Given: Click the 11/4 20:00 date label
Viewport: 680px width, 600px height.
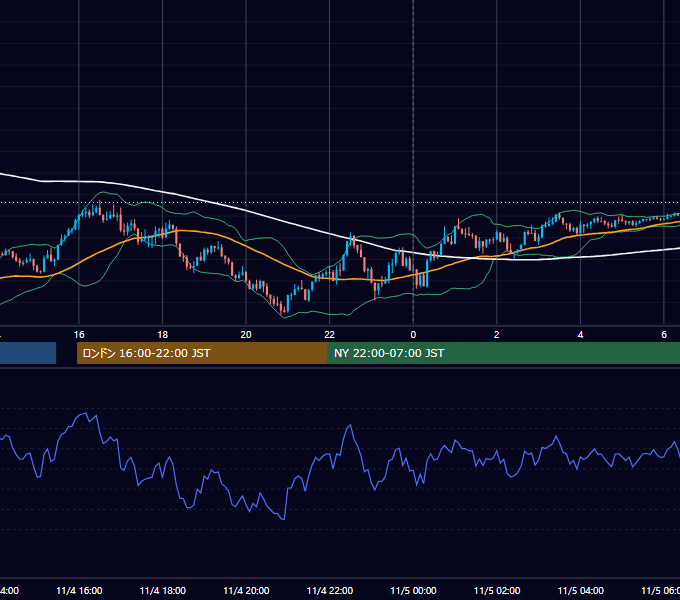Looking at the screenshot, I should (x=246, y=591).
